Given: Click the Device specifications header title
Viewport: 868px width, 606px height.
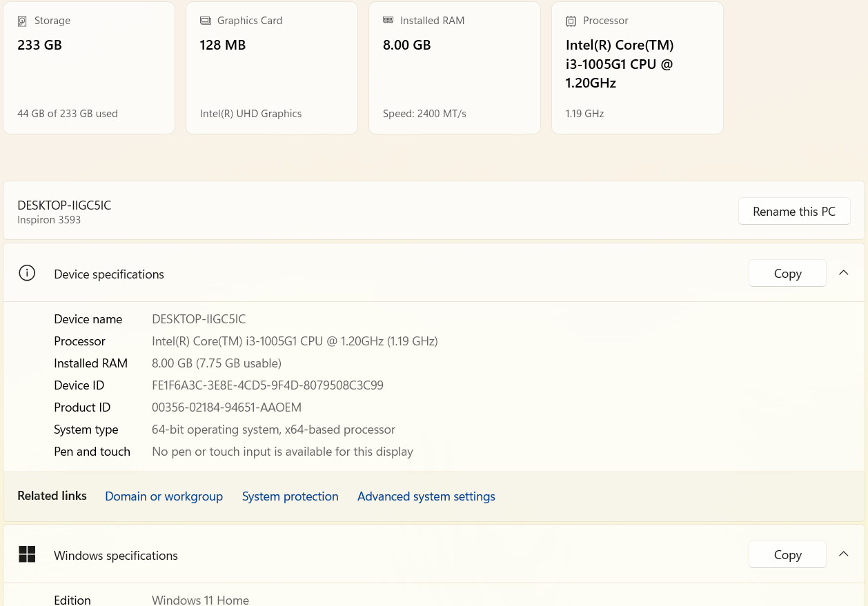Looking at the screenshot, I should pos(109,274).
